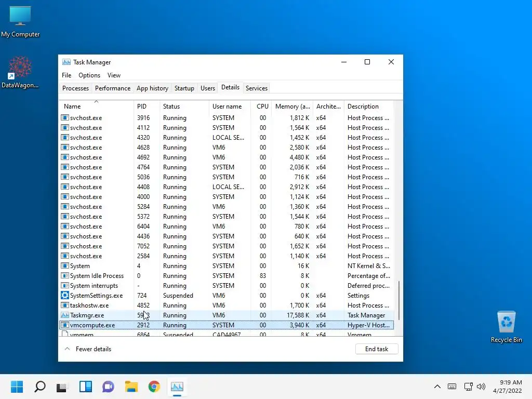
Task: Click the System Idle Process icon
Action: (65, 276)
